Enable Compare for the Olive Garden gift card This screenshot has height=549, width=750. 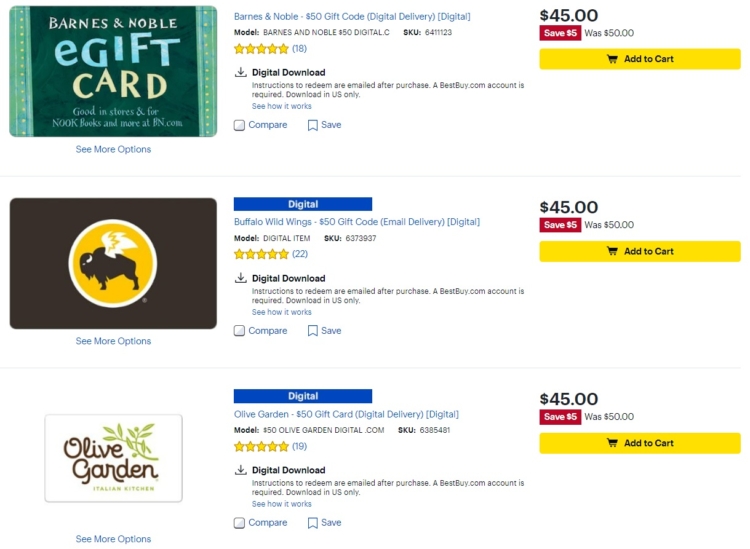[x=239, y=523]
